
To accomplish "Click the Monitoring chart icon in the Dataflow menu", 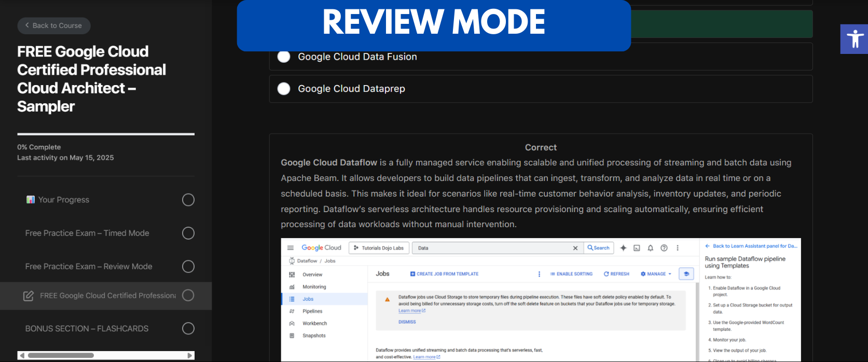I will (x=292, y=287).
